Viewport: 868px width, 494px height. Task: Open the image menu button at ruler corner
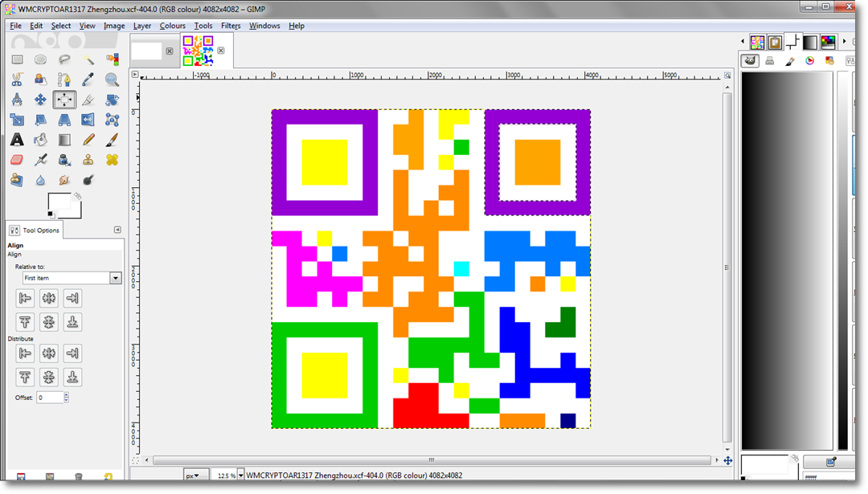(x=135, y=74)
